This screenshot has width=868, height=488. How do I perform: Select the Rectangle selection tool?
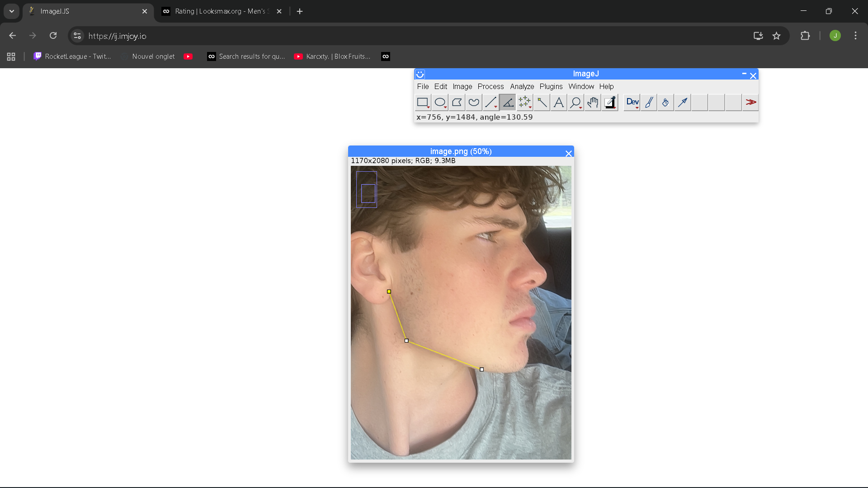[x=423, y=103]
